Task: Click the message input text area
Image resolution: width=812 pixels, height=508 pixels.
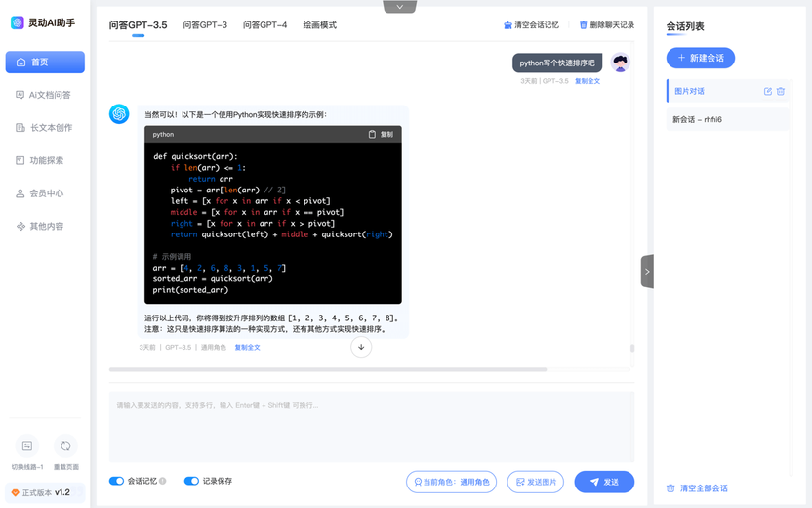Action: 371,426
